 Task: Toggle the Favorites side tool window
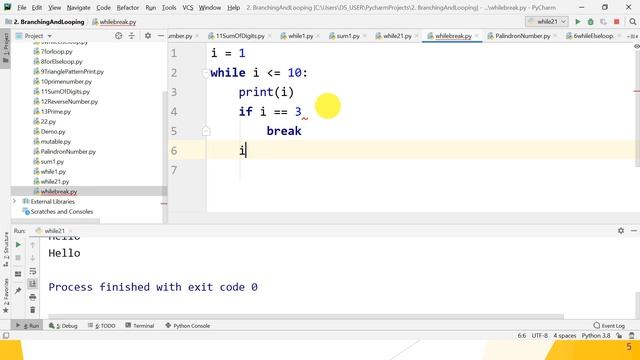pos(6,296)
